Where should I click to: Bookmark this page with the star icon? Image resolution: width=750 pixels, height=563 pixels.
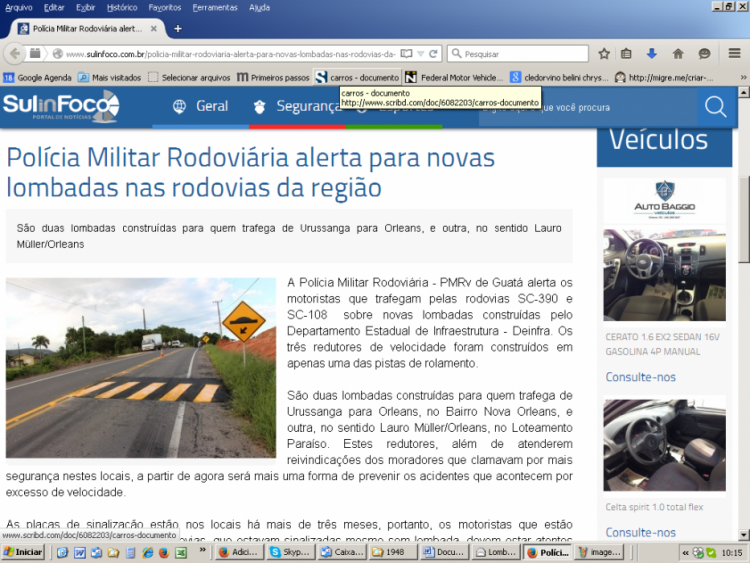pos(604,53)
